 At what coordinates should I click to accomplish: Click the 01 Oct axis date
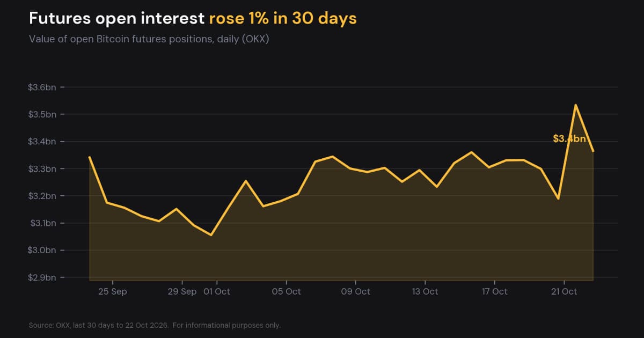click(217, 292)
